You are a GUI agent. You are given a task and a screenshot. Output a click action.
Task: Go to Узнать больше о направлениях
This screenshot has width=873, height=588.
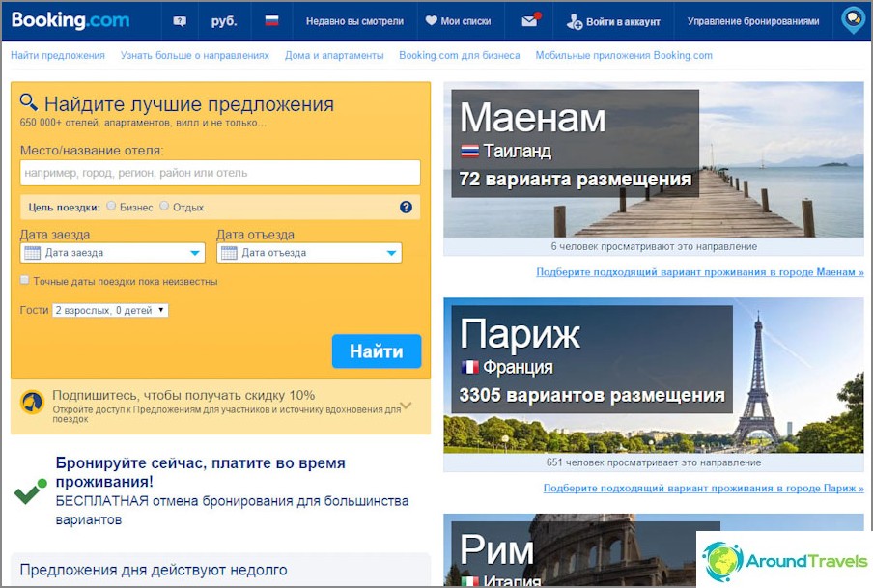tap(195, 55)
